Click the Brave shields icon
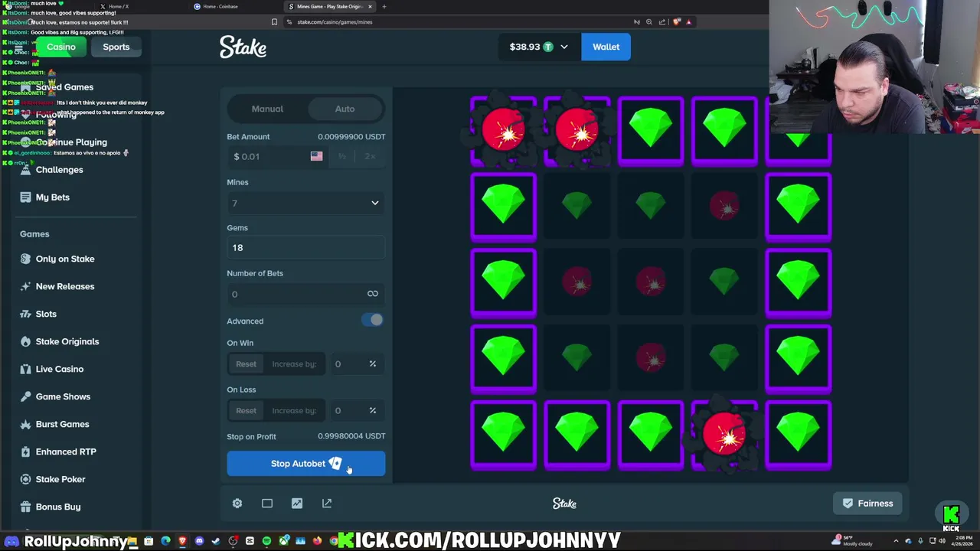Image resolution: width=980 pixels, height=551 pixels. click(x=676, y=21)
